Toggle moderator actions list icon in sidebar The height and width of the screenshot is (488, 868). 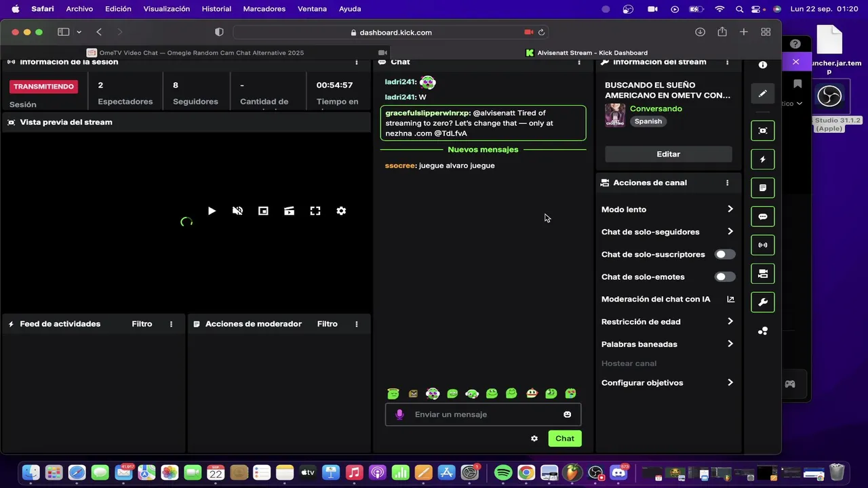[763, 188]
